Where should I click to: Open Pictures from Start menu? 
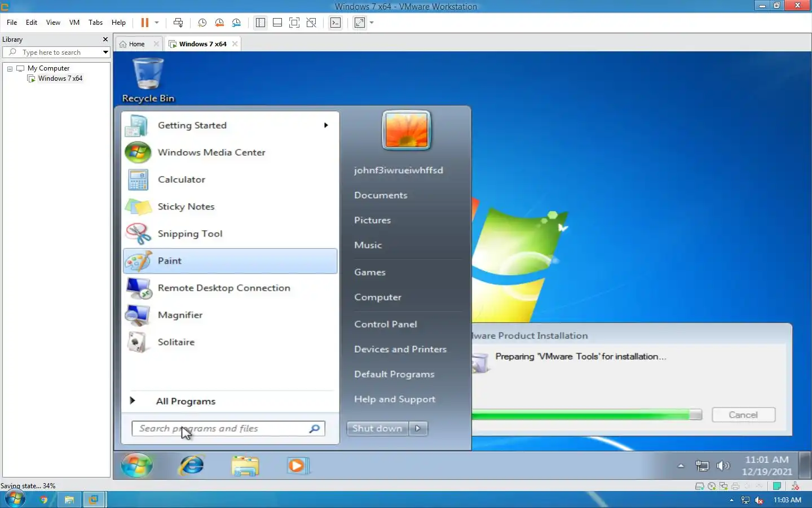tap(372, 220)
